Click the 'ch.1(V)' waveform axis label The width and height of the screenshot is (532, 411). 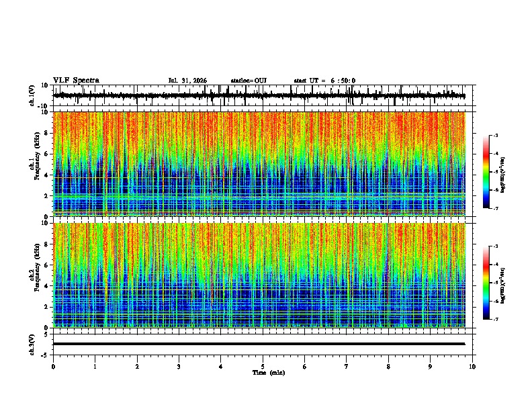click(32, 95)
